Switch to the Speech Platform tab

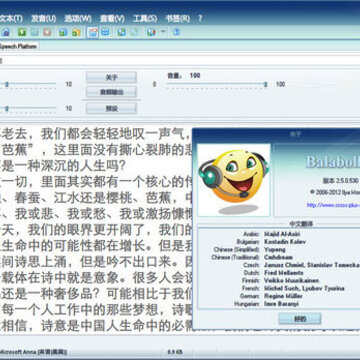coord(18,46)
